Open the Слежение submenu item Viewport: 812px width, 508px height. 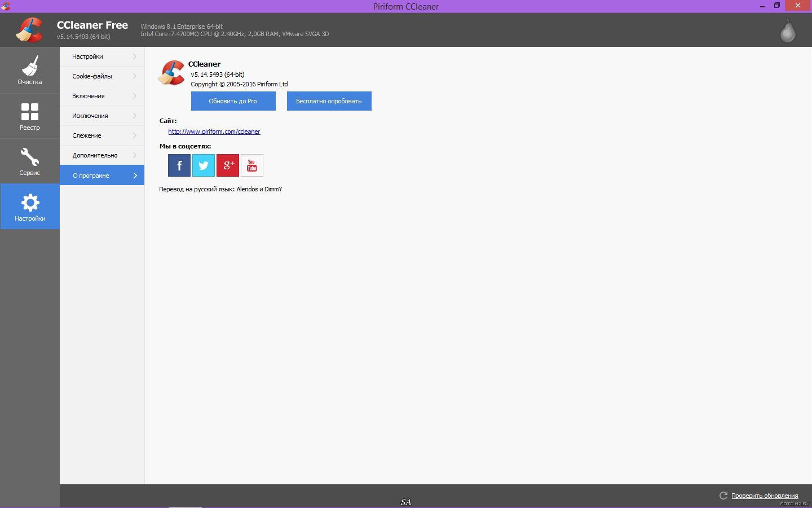pos(102,135)
